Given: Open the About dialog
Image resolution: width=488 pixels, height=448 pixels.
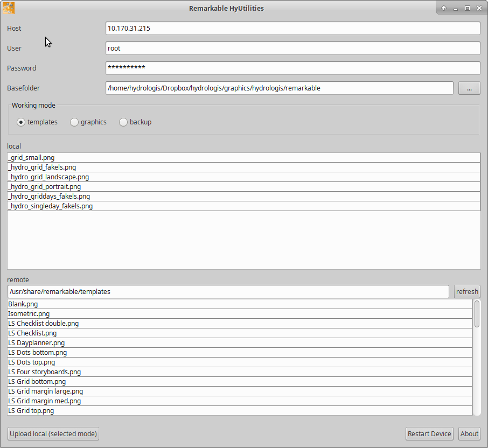Looking at the screenshot, I should pos(469,433).
